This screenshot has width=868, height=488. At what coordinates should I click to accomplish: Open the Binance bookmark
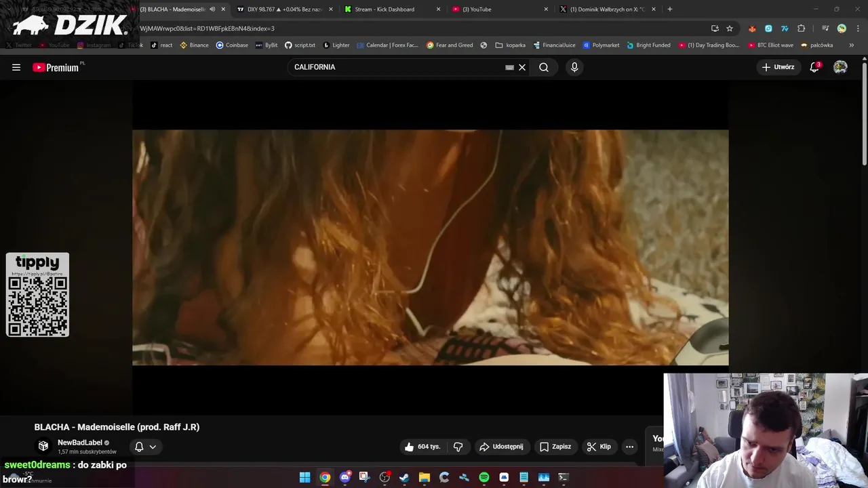tap(194, 45)
